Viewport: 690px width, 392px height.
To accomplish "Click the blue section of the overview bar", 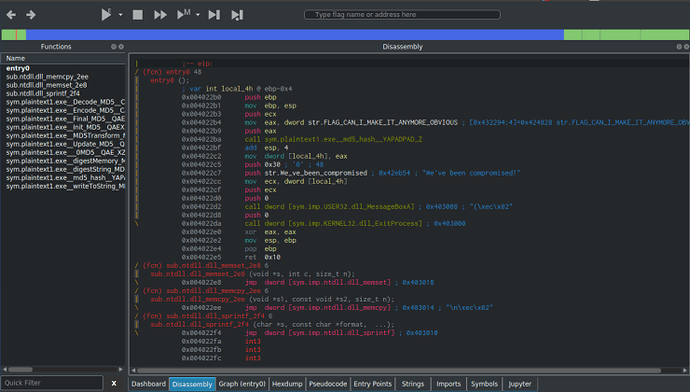I will (x=295, y=35).
